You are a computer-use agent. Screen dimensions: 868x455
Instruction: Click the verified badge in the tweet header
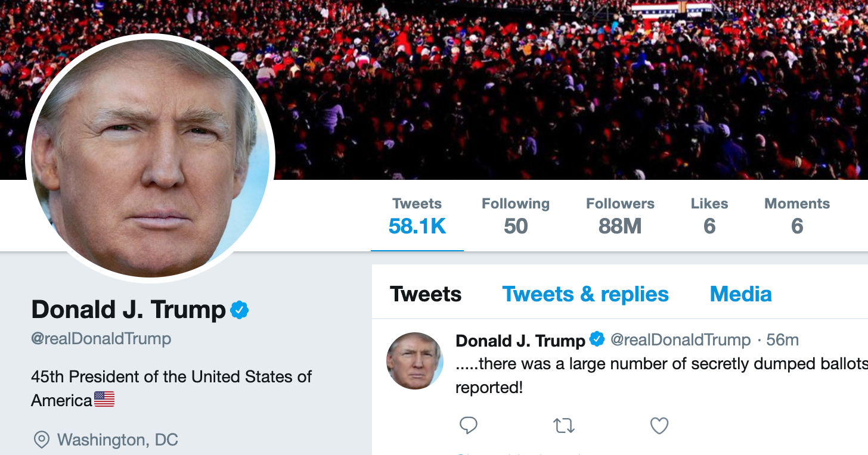(x=597, y=339)
